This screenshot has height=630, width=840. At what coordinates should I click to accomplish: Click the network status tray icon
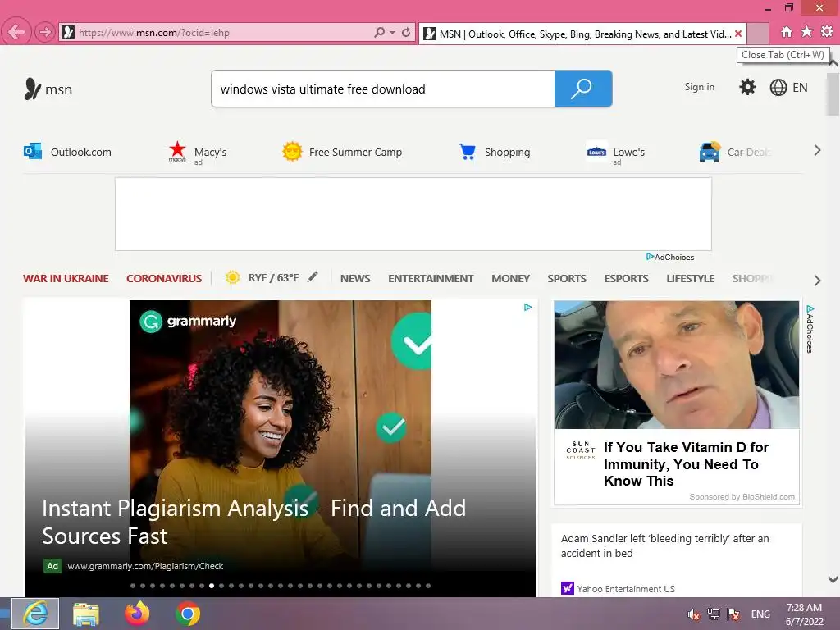click(x=714, y=614)
